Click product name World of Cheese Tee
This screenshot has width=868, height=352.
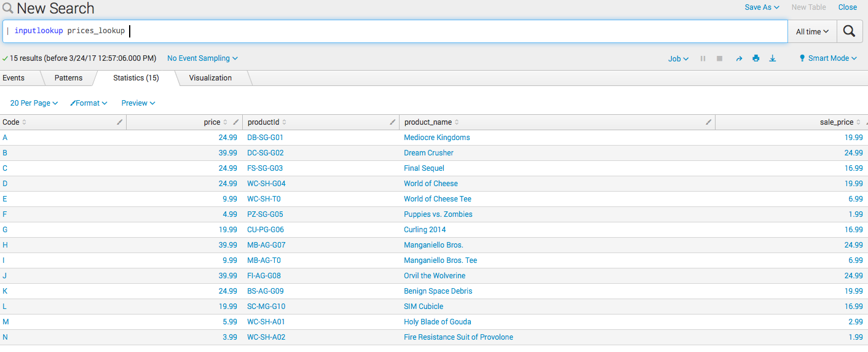click(438, 199)
